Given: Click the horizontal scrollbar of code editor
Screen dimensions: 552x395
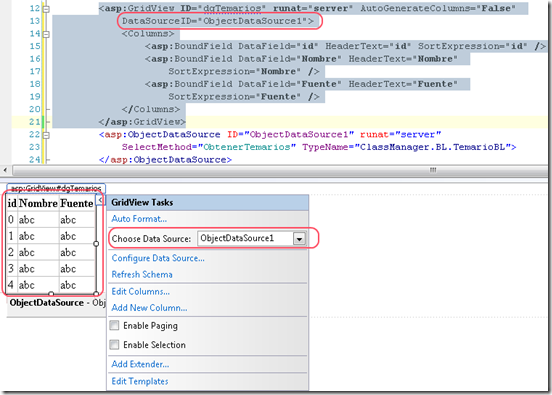Looking at the screenshot, I should pos(280,170).
